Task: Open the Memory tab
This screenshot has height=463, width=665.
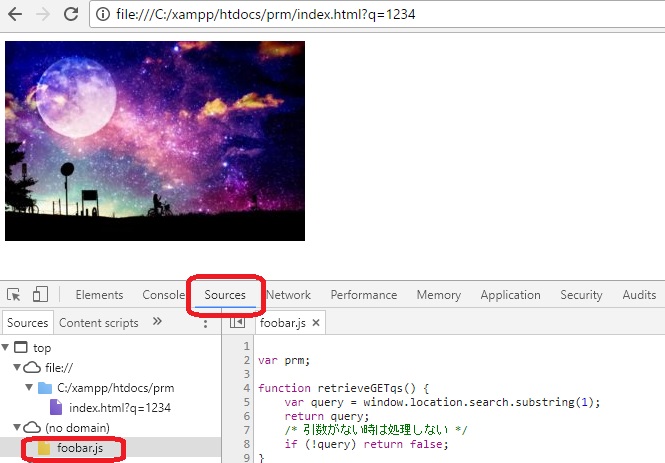Action: (439, 295)
